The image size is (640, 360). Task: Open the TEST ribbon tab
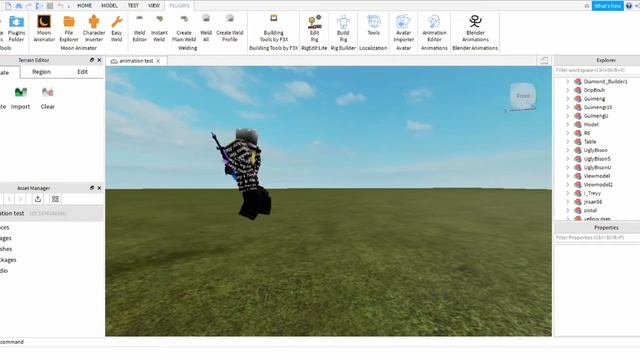pyautogui.click(x=133, y=6)
